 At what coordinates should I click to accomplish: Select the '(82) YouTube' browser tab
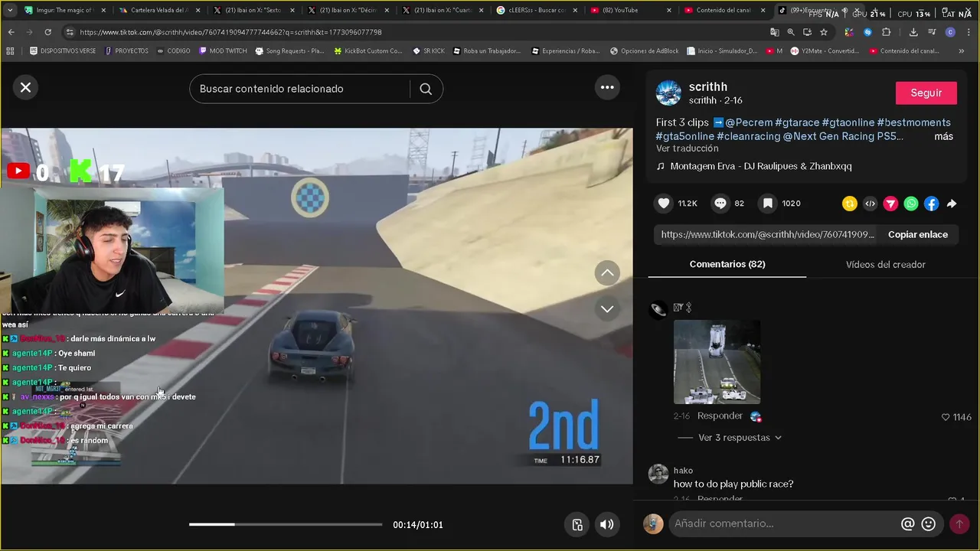tap(629, 10)
